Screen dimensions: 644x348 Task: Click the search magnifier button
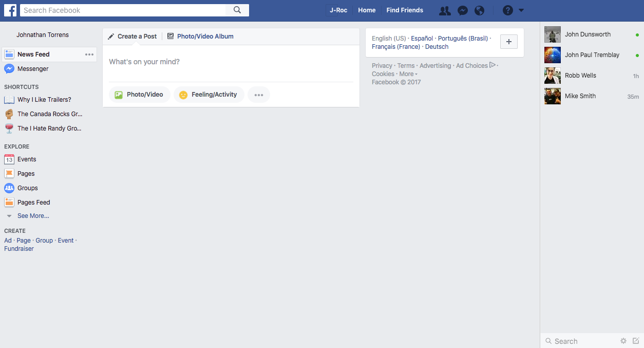237,10
